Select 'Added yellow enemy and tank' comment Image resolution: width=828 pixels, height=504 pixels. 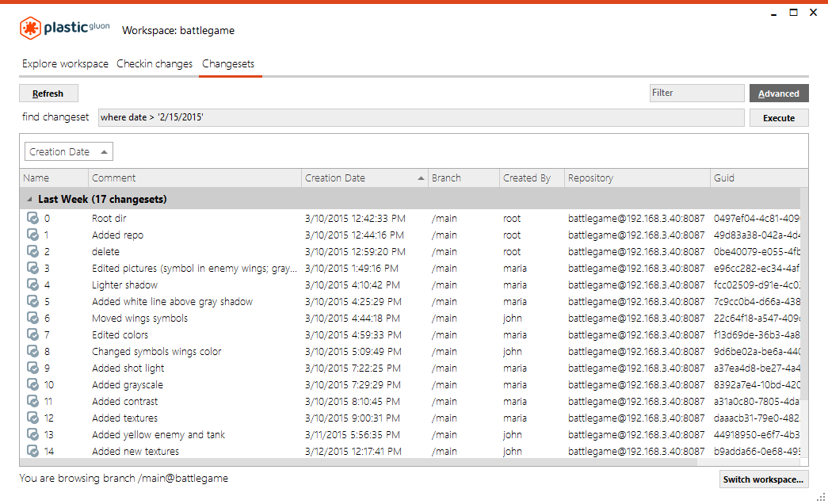coord(158,435)
